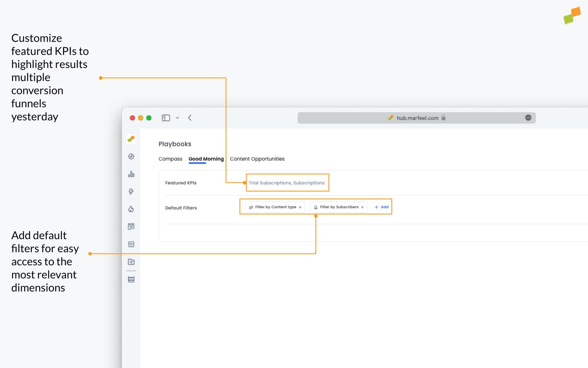
Task: Select the Good Morning tab
Action: coord(206,159)
